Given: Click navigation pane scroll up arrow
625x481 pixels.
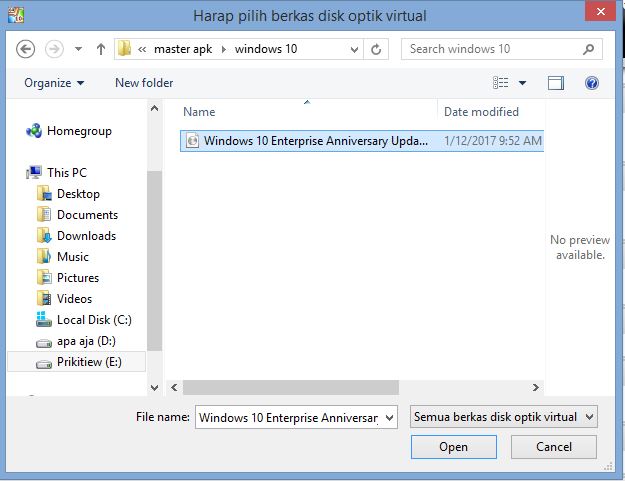Looking at the screenshot, I should click(x=155, y=108).
